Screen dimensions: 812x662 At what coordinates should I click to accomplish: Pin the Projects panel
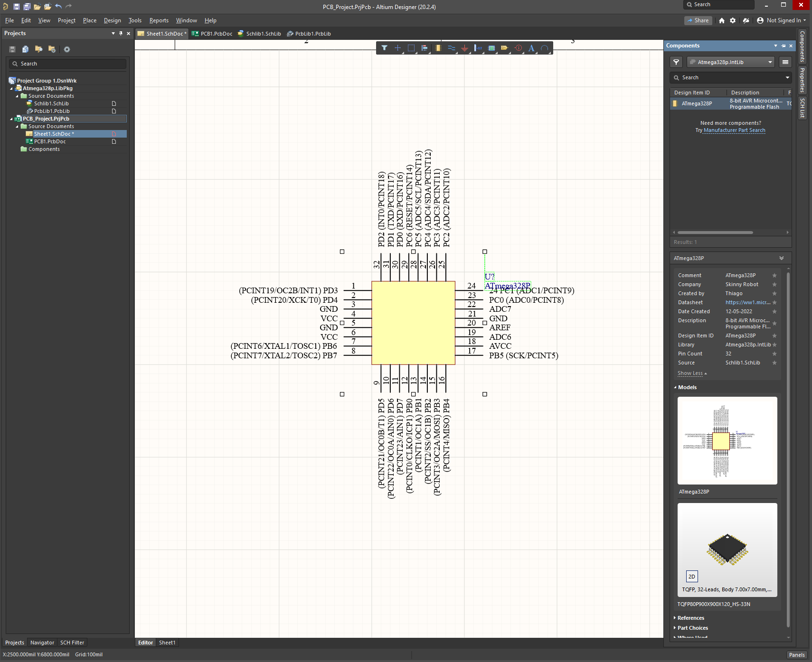121,33
